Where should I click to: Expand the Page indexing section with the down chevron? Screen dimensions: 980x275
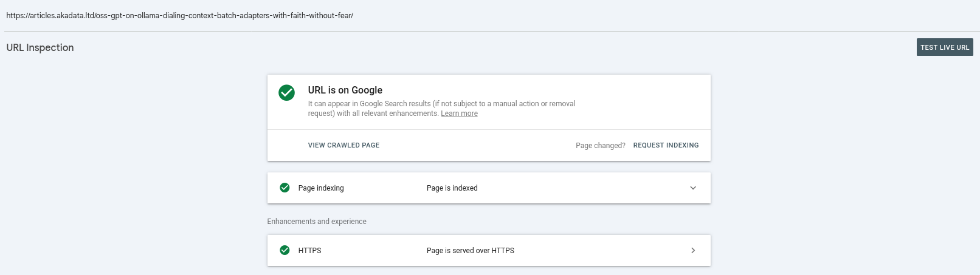pos(693,188)
